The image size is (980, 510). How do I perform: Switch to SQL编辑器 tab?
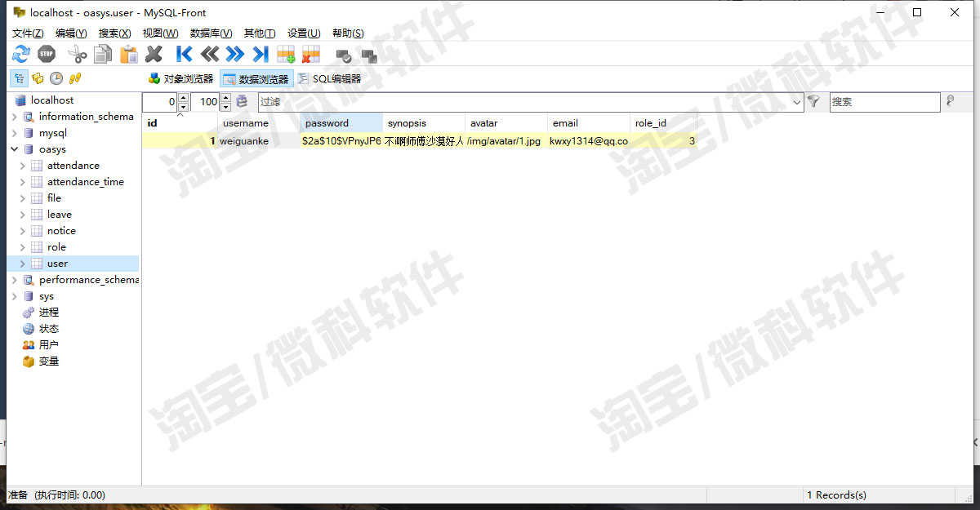[329, 79]
